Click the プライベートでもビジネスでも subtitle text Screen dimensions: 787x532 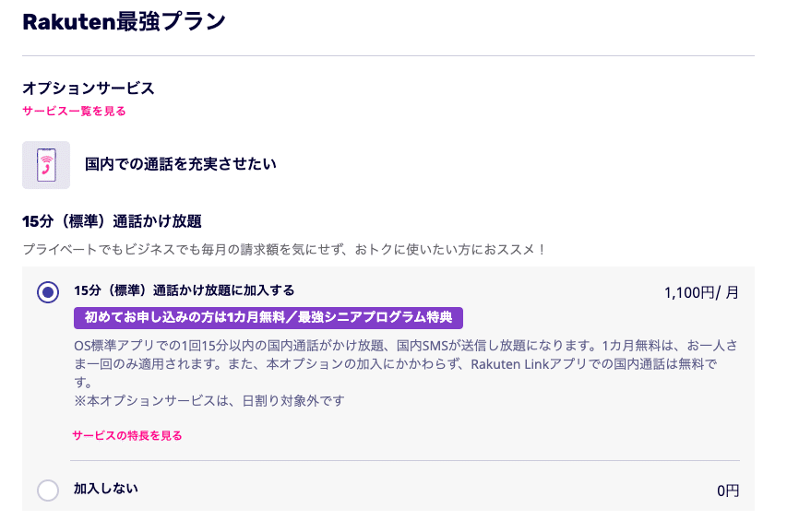284,250
